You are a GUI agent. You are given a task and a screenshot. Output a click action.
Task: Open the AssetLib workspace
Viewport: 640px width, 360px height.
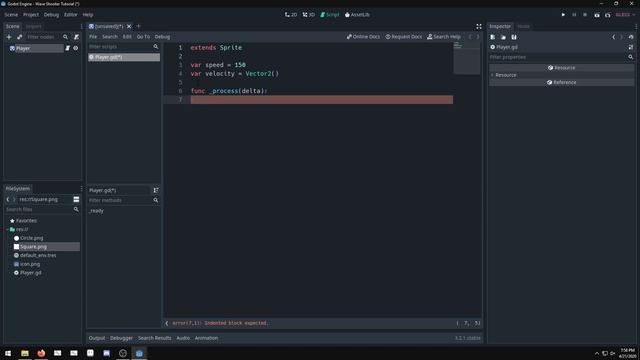click(x=357, y=15)
